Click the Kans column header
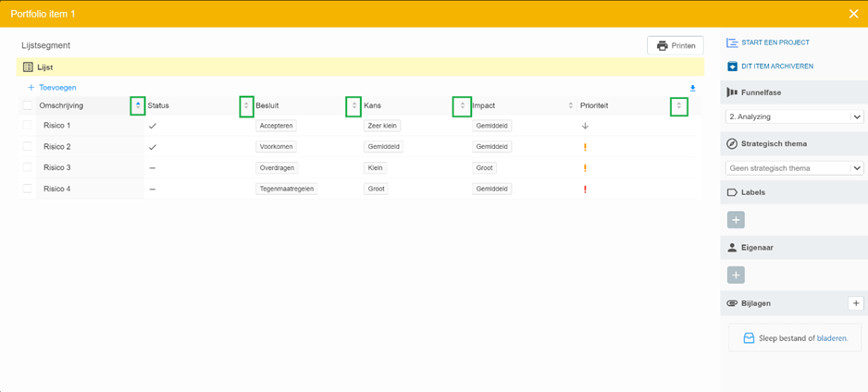 [x=373, y=105]
